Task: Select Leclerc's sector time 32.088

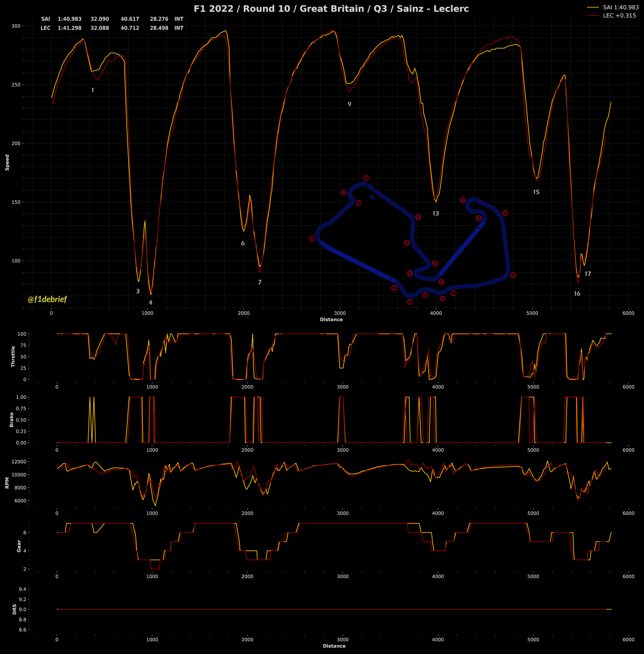Action: [100, 28]
